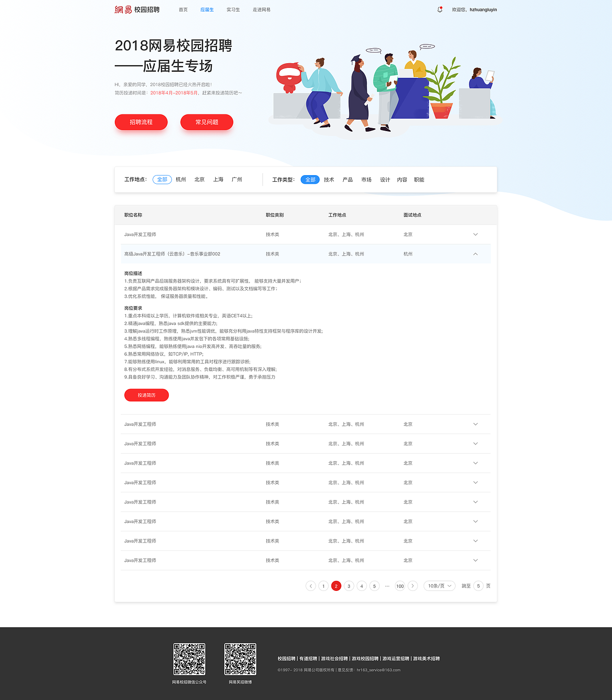The height and width of the screenshot is (700, 612).
Task: Click 网易实招微博 QR code
Action: coord(240,659)
